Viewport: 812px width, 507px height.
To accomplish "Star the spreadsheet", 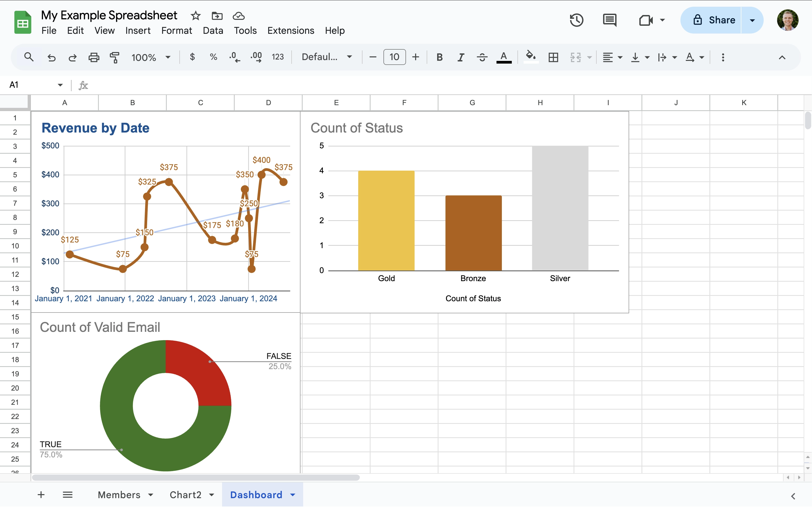I will [195, 16].
